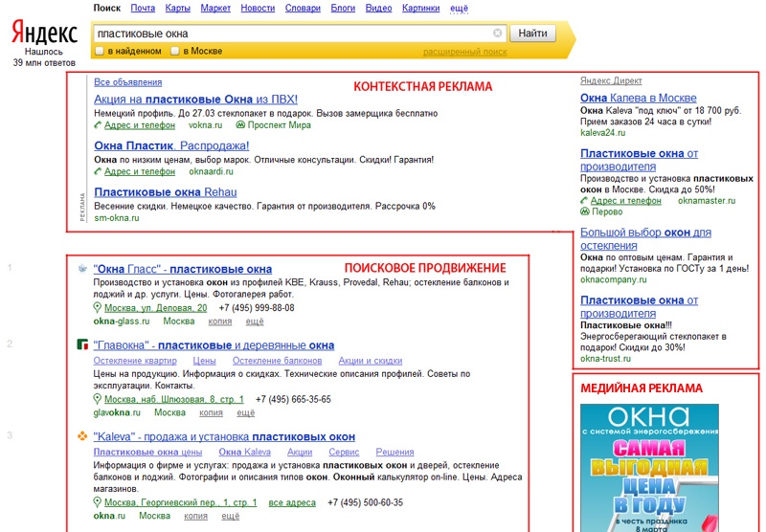Viewport: 766px width, 532px height.
Task: Open the 'копия' link under glavokna.ru
Action: [211, 412]
